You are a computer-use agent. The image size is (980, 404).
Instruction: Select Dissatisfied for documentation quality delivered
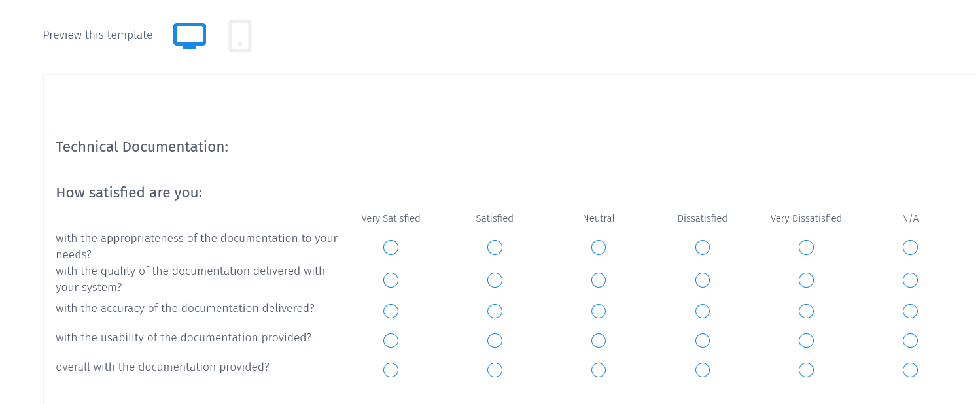702,280
